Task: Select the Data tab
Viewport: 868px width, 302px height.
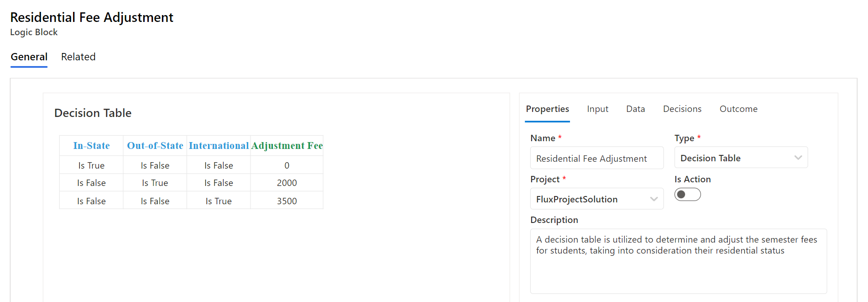Action: pyautogui.click(x=635, y=109)
